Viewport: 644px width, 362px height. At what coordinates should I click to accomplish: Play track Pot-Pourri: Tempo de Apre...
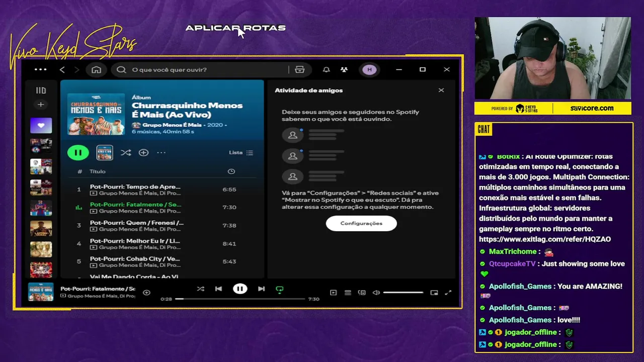[162, 190]
